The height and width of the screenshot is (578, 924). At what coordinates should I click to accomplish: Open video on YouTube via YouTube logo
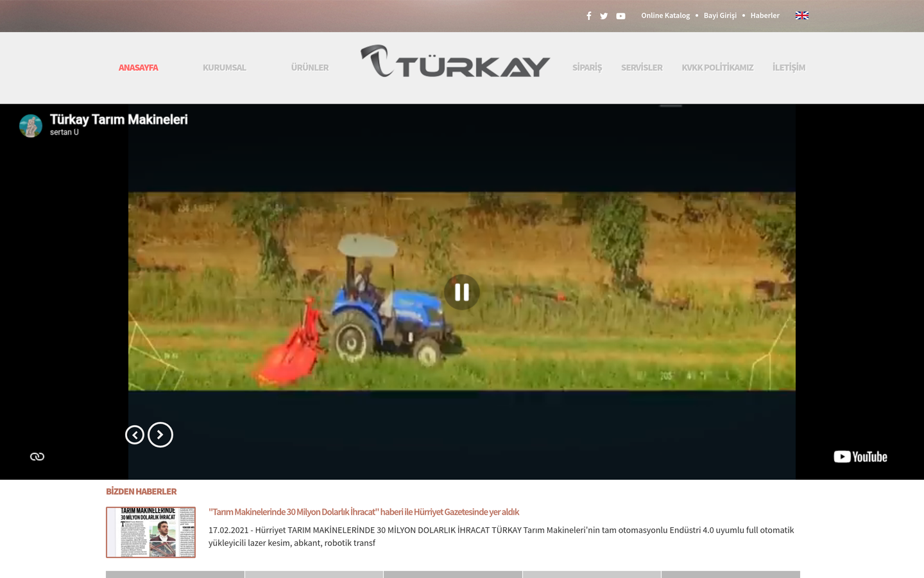[x=860, y=457]
